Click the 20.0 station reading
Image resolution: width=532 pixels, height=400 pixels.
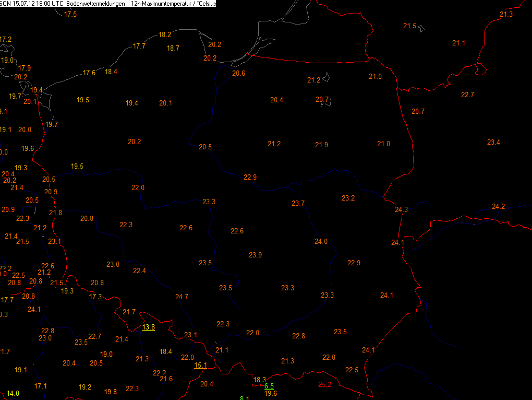click(x=25, y=130)
